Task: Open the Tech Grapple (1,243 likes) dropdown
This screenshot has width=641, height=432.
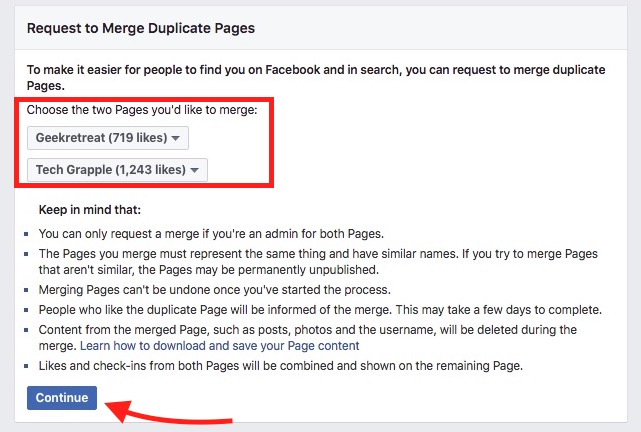Action: click(117, 170)
